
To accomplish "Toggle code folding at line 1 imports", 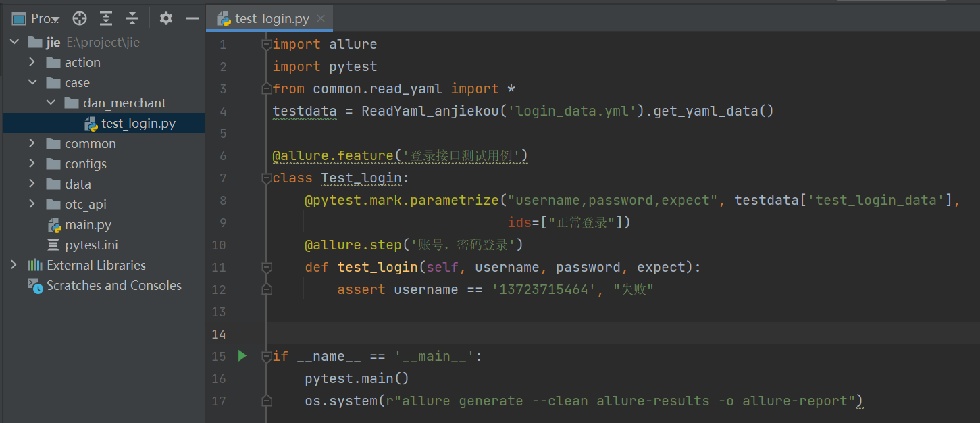I will click(x=267, y=45).
